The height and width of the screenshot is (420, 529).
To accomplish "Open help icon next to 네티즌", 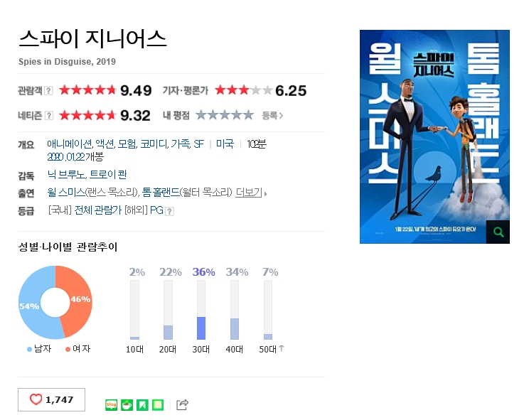I will 48,116.
